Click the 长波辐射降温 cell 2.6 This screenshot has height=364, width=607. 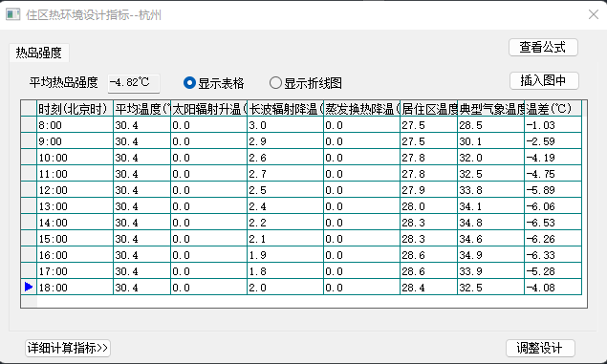point(285,158)
